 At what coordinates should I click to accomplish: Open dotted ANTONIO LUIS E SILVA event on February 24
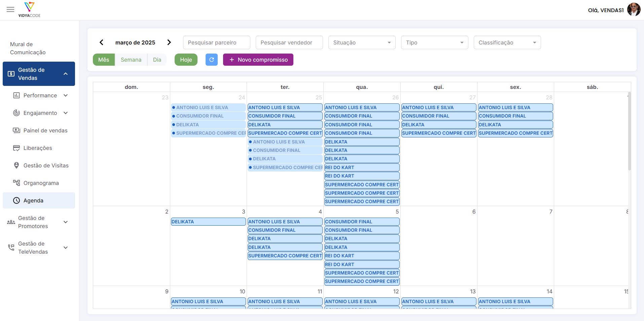(x=208, y=107)
